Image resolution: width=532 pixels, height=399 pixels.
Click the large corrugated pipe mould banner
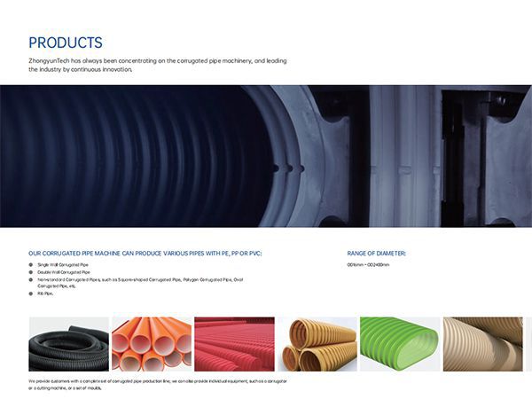(266, 156)
